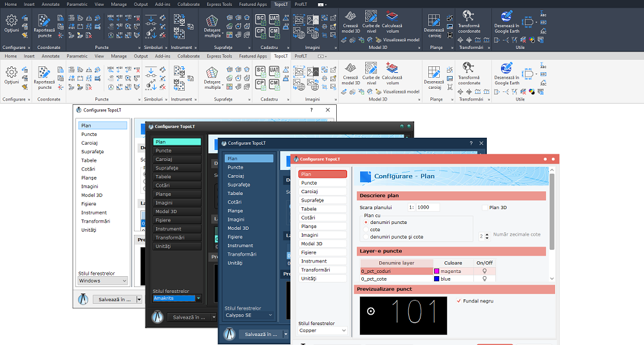Click Raportează puncte in the light ribbon
Viewport: 644px width, 345px height.
tap(44, 78)
